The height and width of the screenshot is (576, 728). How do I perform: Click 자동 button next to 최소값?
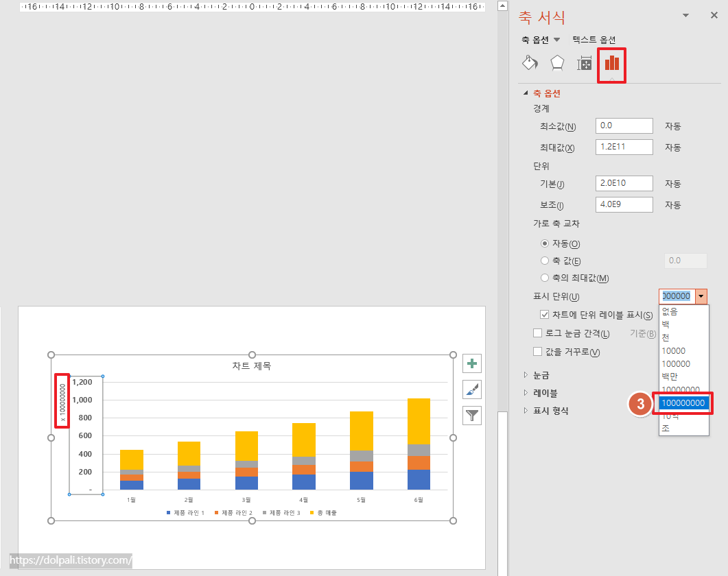click(x=672, y=126)
